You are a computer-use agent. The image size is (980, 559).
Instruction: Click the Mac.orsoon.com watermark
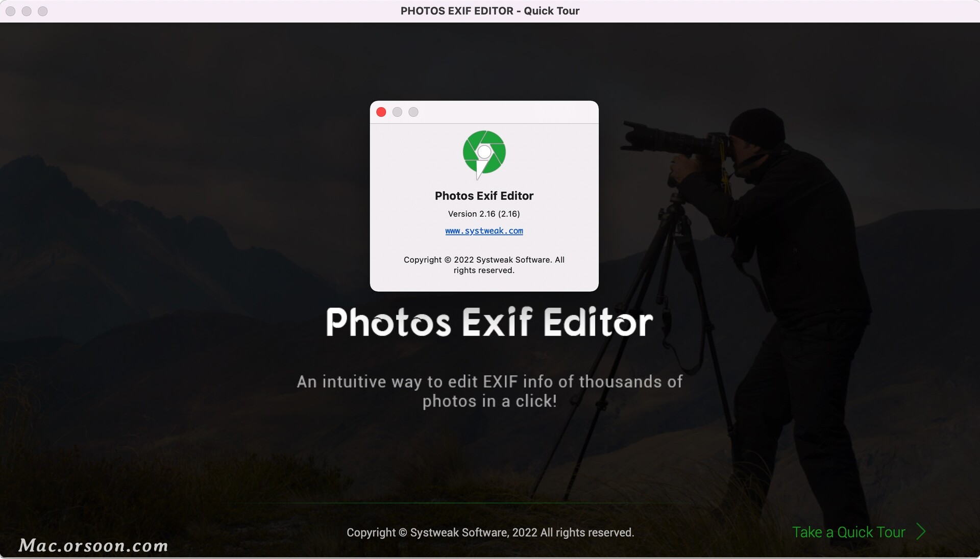click(x=93, y=546)
